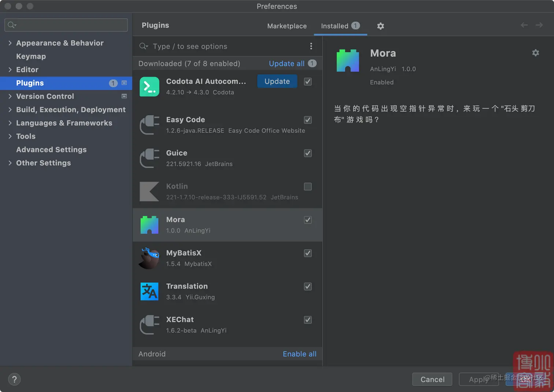Focus the settings search field

click(x=66, y=25)
